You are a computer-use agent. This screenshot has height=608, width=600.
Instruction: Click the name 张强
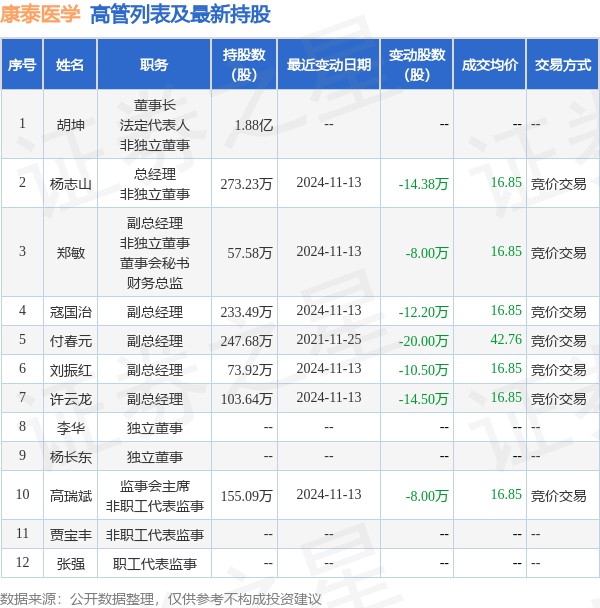(70, 563)
